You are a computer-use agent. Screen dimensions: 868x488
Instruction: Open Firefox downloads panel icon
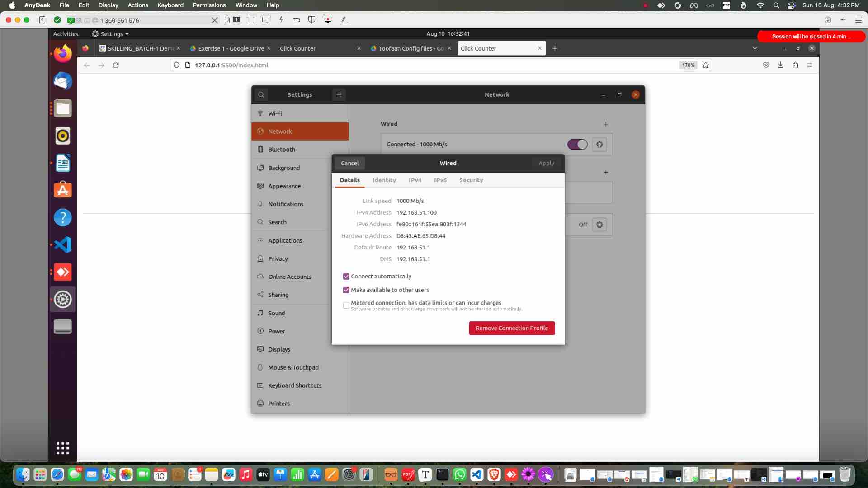coord(780,65)
